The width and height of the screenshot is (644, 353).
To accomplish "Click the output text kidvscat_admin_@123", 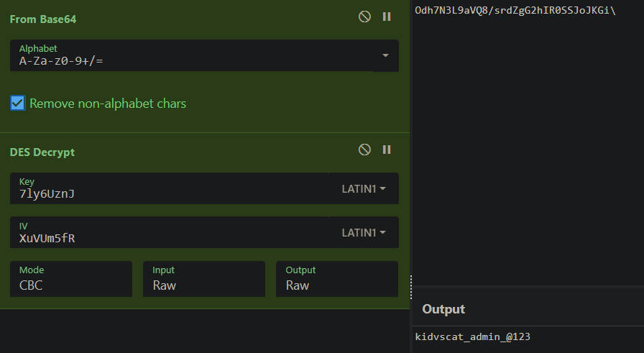I will click(473, 337).
